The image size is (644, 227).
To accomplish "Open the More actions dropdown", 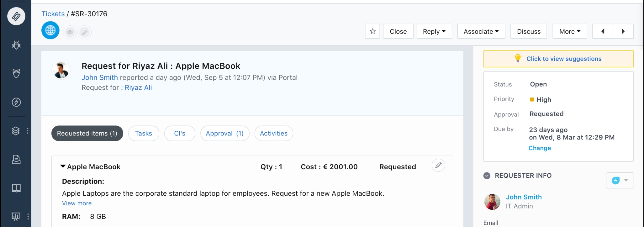I will 570,31.
